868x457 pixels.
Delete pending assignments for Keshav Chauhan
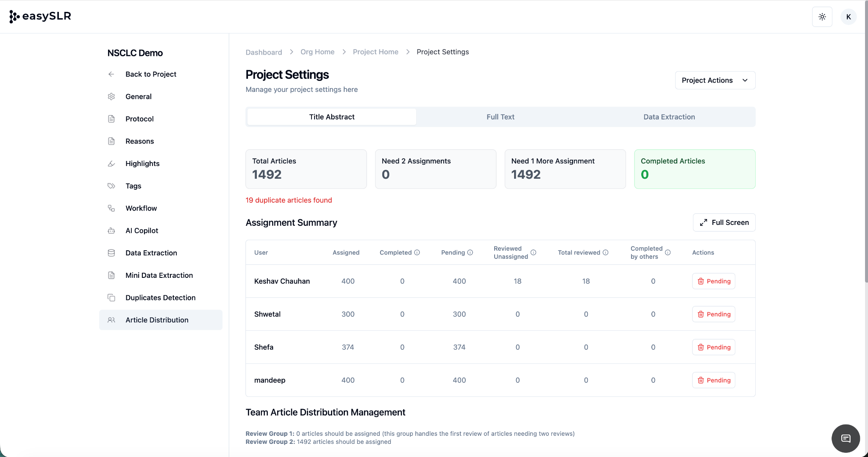coord(714,281)
